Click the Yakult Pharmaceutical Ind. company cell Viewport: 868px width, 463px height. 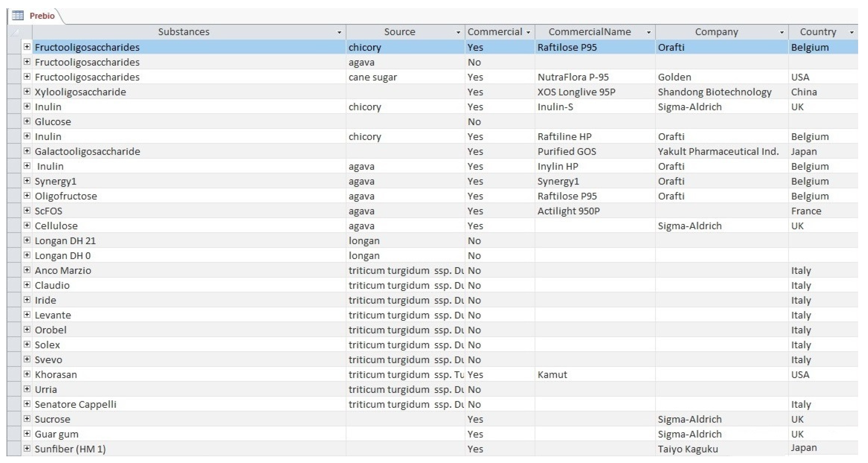pyautogui.click(x=718, y=151)
